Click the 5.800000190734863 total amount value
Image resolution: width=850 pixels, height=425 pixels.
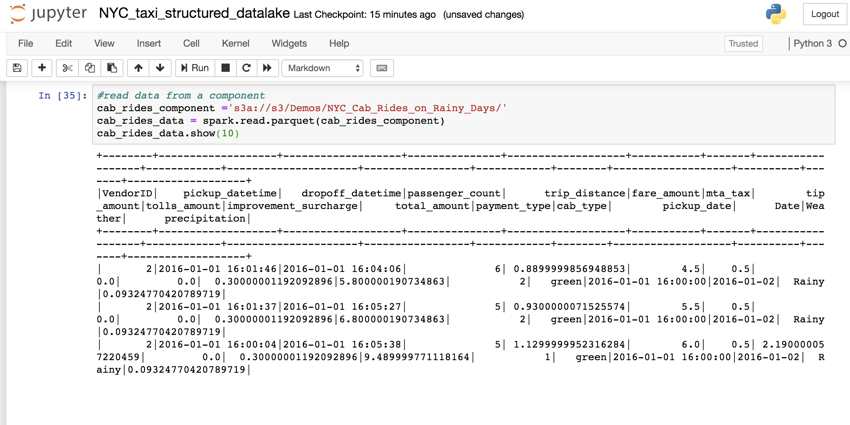click(x=392, y=281)
